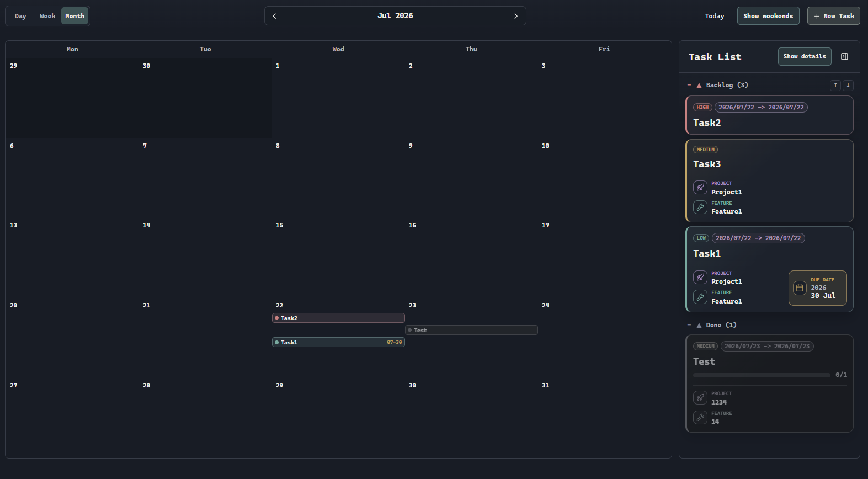Click the Fri column header
The height and width of the screenshot is (479, 868).
(604, 49)
